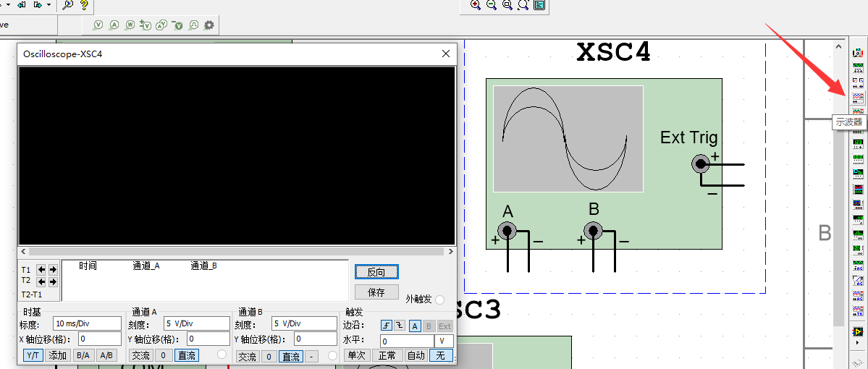Move cursor T2 to the left

pyautogui.click(x=41, y=281)
